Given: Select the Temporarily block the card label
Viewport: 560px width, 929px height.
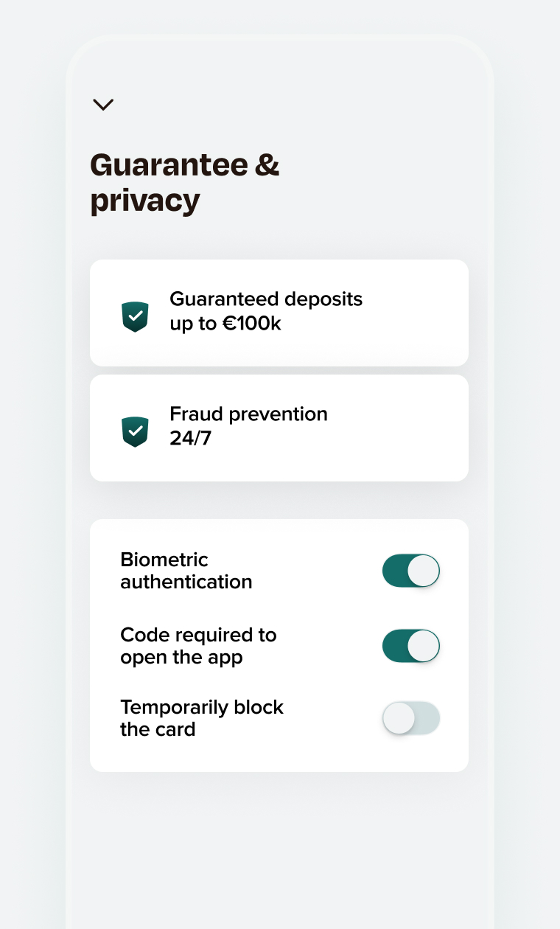Looking at the screenshot, I should pos(202,718).
